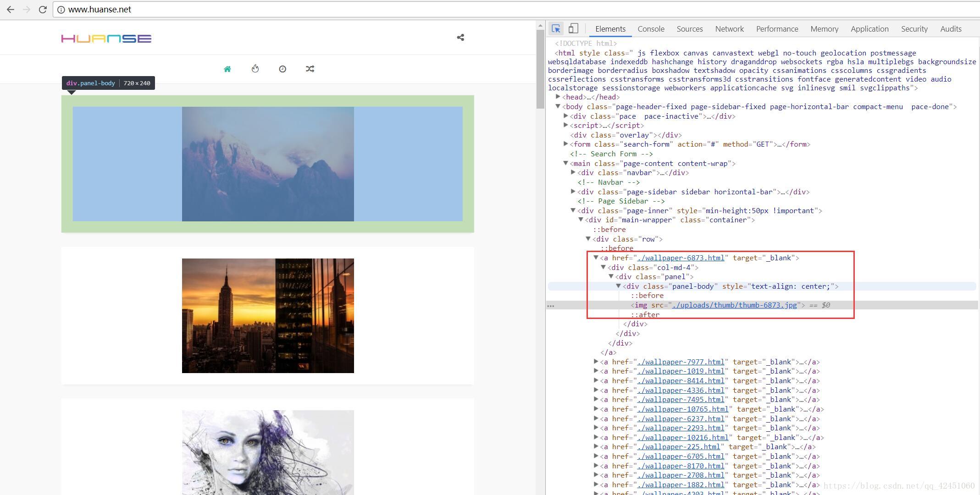Collapse the main-wrapper container div

click(581, 220)
